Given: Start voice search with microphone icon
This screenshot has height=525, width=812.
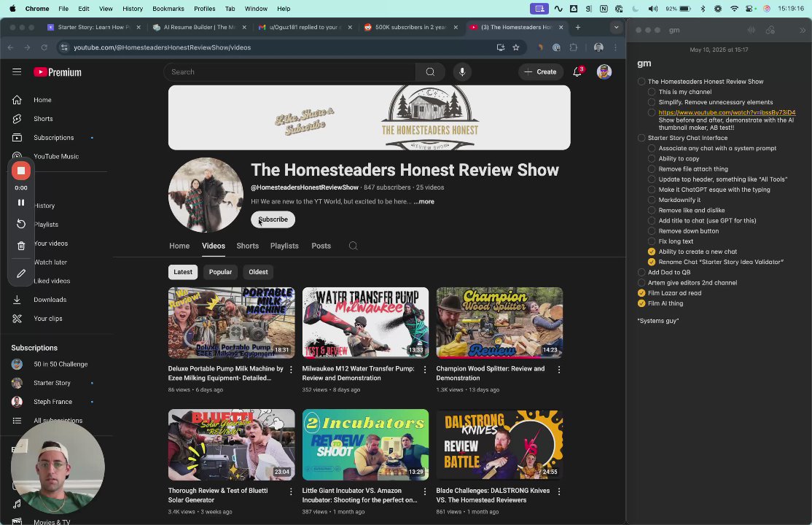Looking at the screenshot, I should click(462, 72).
